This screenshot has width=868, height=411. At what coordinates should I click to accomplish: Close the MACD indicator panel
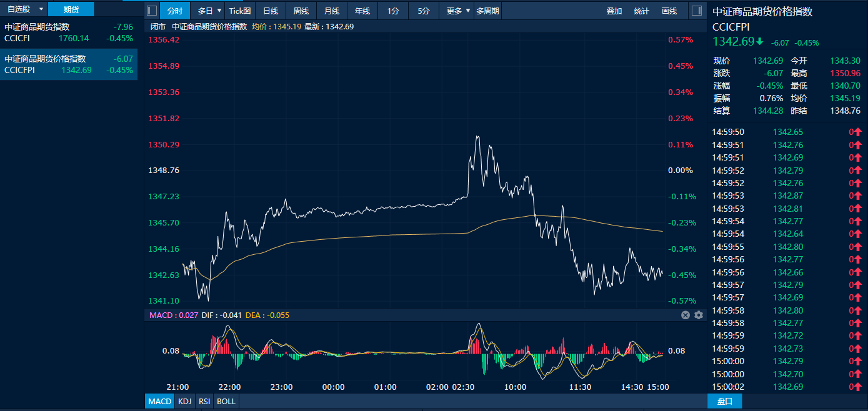(x=686, y=315)
